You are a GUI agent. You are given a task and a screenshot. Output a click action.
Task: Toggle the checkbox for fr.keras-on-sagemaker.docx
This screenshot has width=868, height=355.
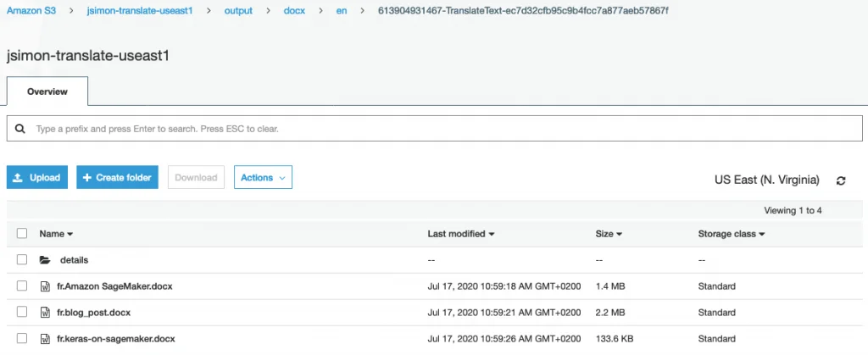pos(21,338)
